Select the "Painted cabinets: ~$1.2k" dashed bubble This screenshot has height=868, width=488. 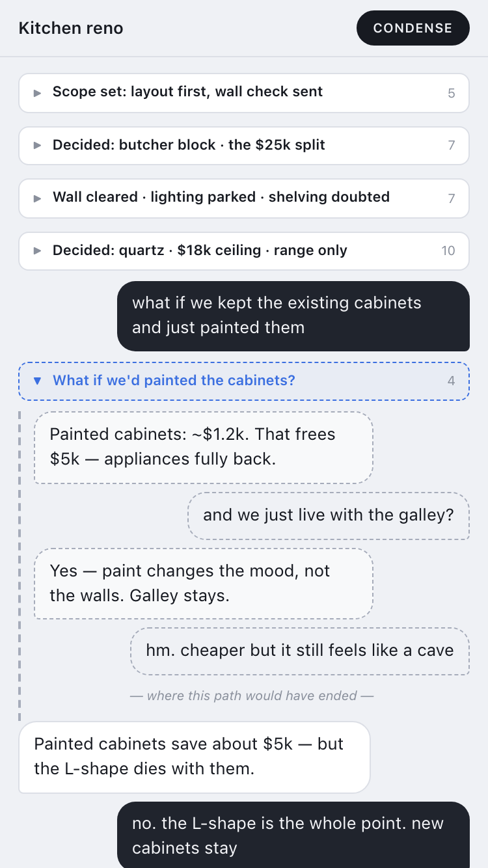pyautogui.click(x=204, y=448)
